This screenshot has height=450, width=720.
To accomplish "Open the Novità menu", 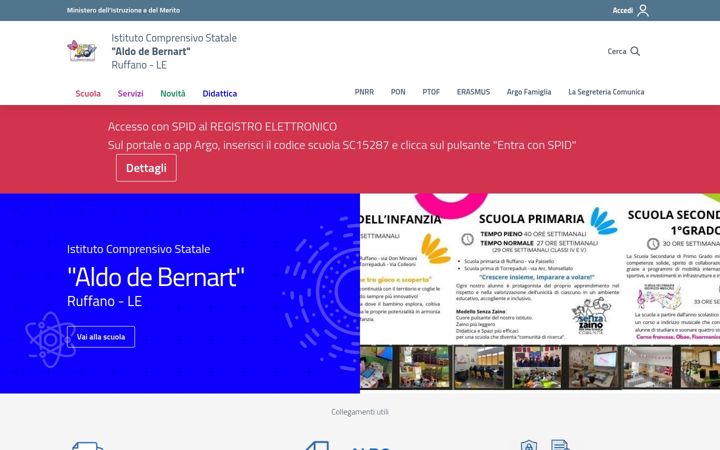I will [x=173, y=93].
